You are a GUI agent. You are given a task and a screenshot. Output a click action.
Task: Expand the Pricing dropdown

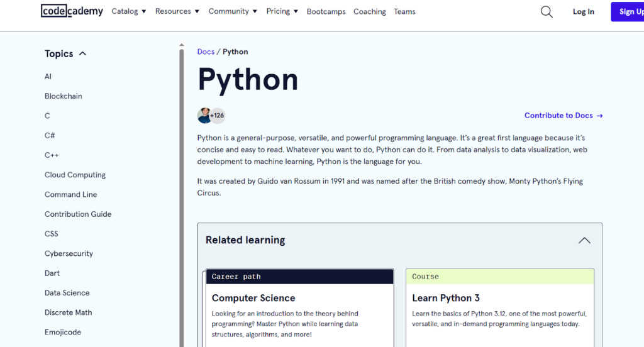point(282,11)
